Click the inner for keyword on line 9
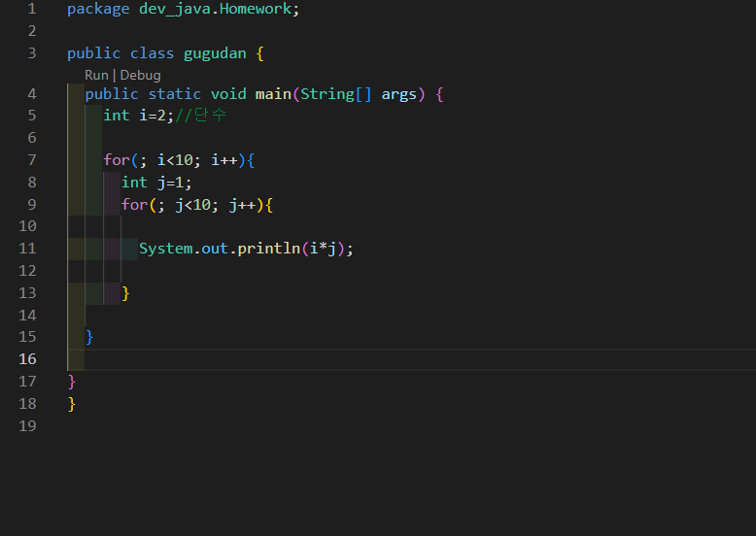 tap(134, 205)
